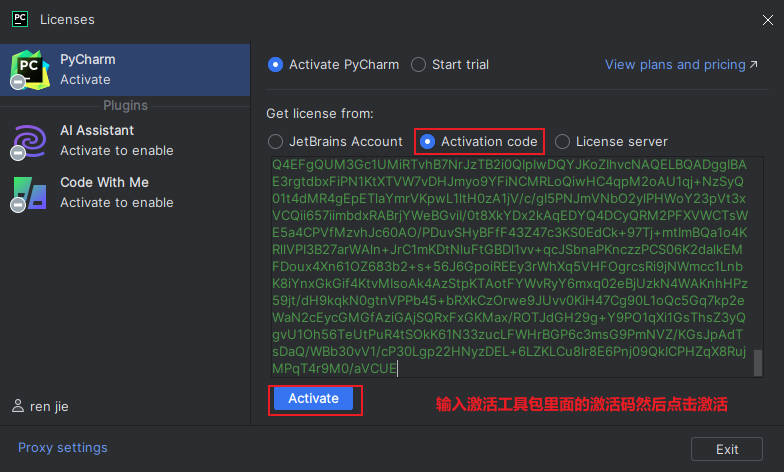Close the Licenses dialog window
Image resolution: width=784 pixels, height=472 pixels.
coord(755,18)
